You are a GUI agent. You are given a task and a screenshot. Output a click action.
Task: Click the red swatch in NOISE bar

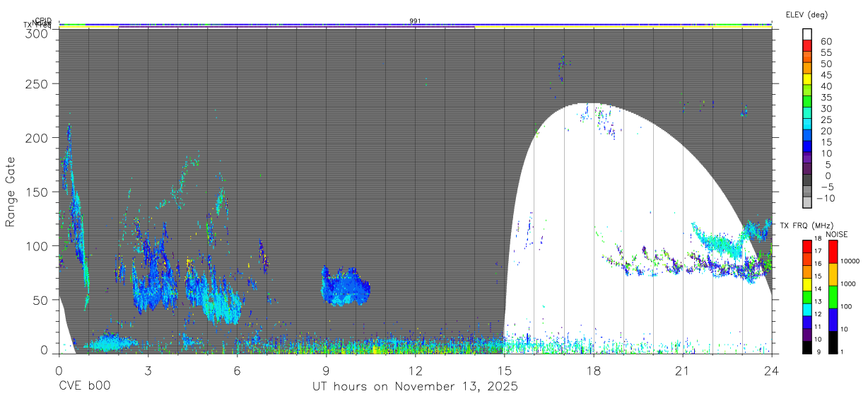[x=832, y=252]
